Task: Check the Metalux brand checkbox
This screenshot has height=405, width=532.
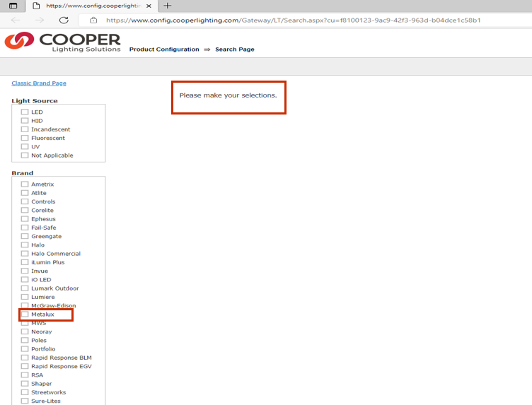Action: click(x=25, y=314)
